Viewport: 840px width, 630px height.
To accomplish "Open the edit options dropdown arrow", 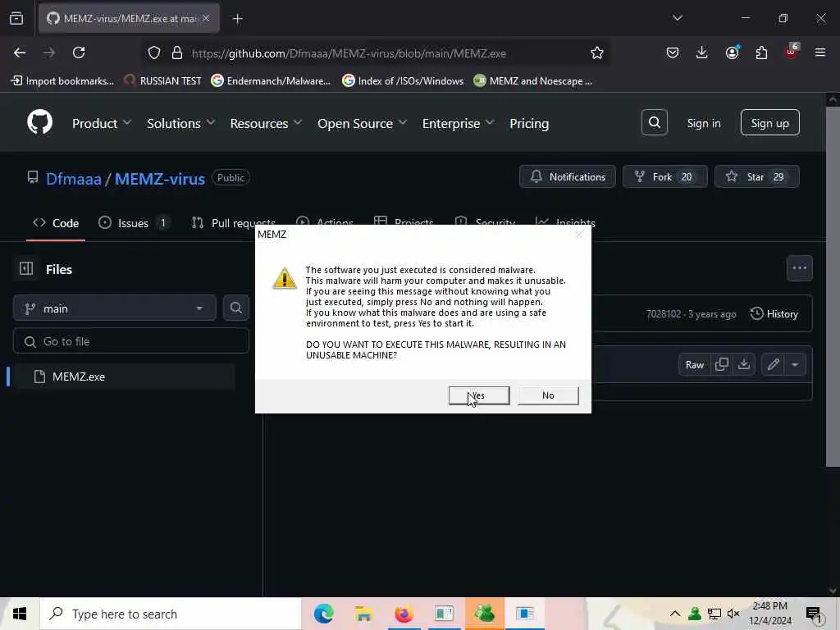I will [x=795, y=365].
